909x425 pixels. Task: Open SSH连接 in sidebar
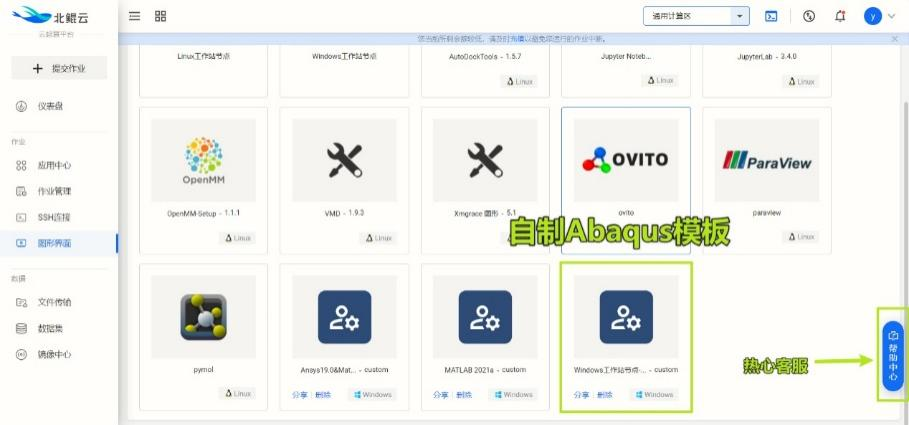(54, 217)
